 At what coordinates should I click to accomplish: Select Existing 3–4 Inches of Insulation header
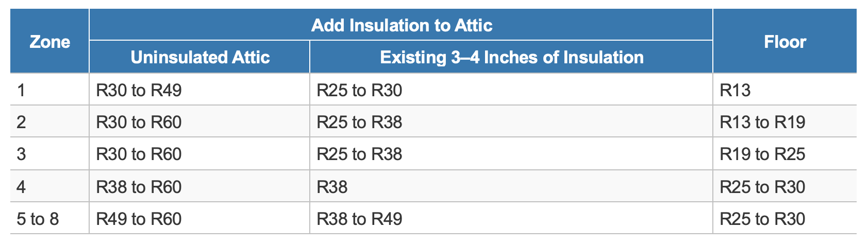(511, 57)
